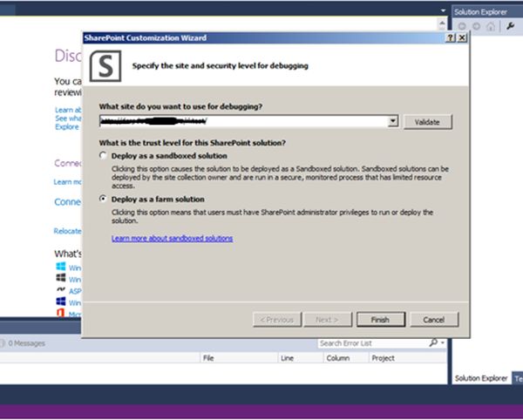The height and width of the screenshot is (420, 523).
Task: Switch to the Solution Explorer bottom tab
Action: point(481,378)
